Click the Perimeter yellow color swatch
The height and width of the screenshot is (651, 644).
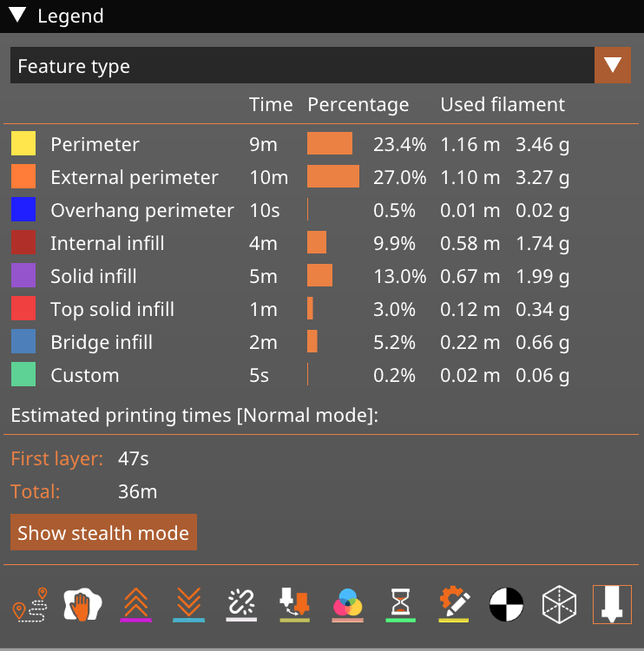23,144
